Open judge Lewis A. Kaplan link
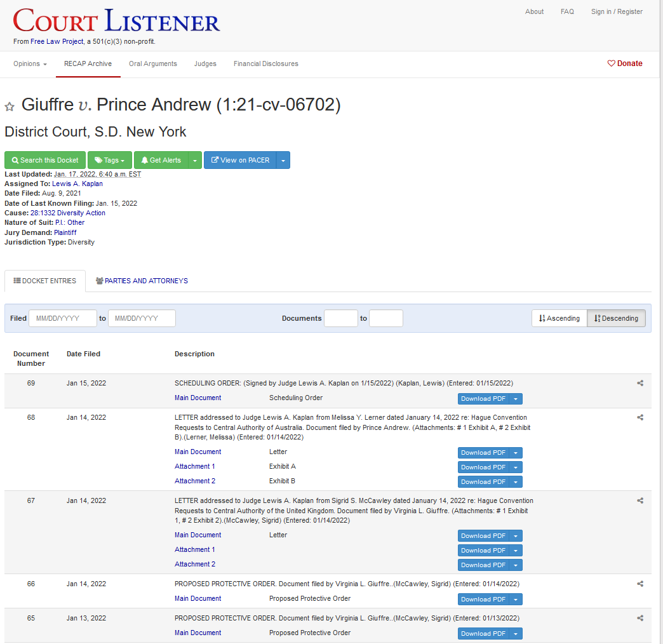 pos(77,184)
